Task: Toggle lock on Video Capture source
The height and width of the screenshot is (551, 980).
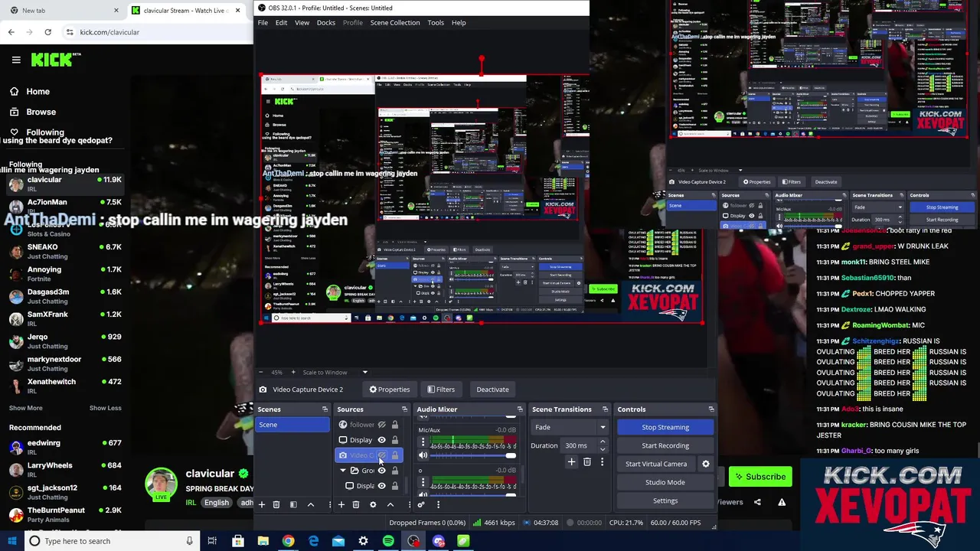Action: (395, 455)
